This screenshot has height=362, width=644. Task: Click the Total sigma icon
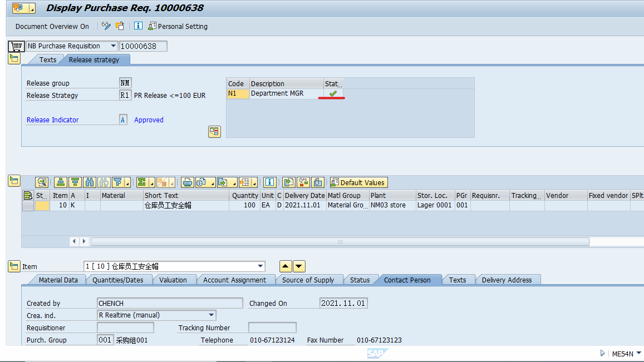(x=142, y=182)
